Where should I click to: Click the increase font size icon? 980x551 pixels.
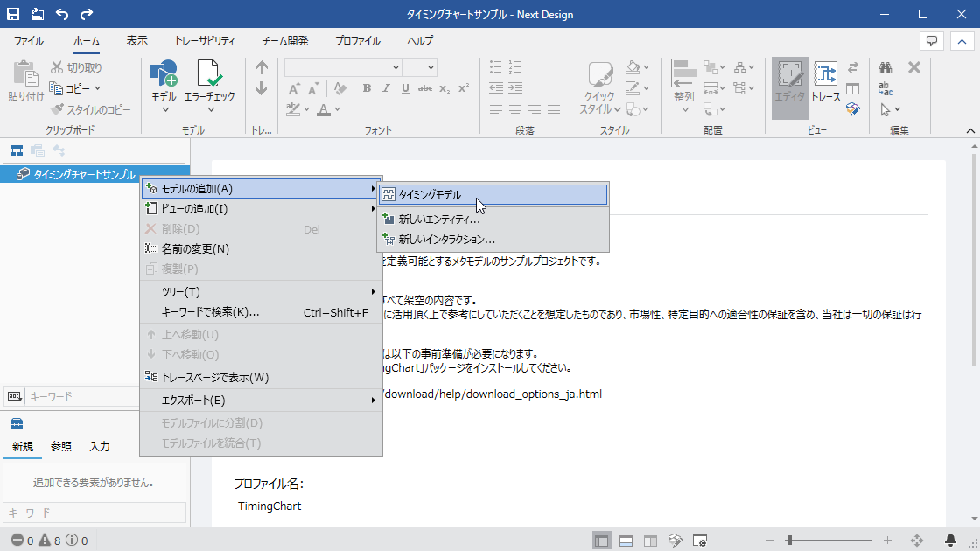coord(294,88)
